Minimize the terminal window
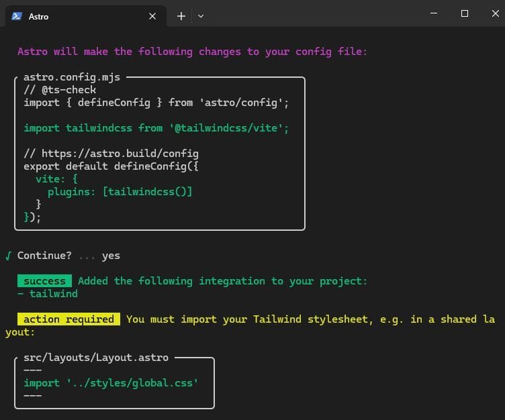 434,13
